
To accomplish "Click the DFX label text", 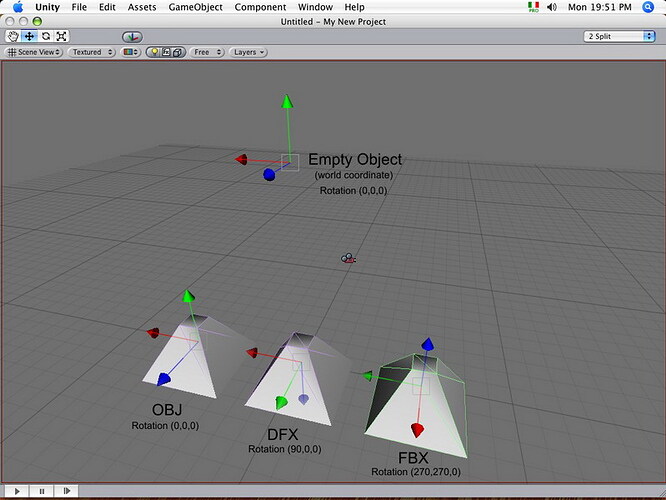I will click(282, 435).
